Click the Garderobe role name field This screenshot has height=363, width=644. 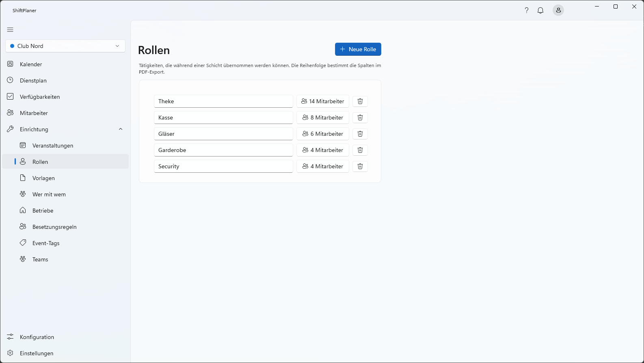click(x=223, y=150)
